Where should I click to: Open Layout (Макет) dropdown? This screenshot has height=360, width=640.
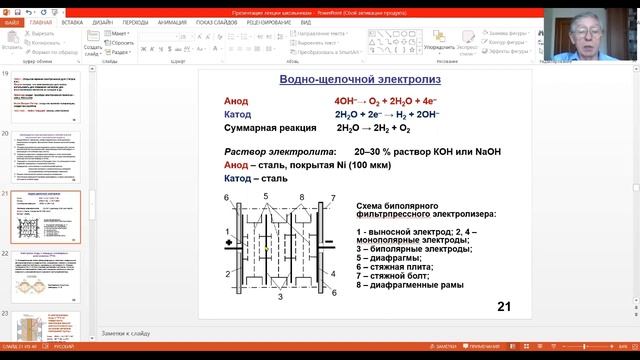coord(118,33)
